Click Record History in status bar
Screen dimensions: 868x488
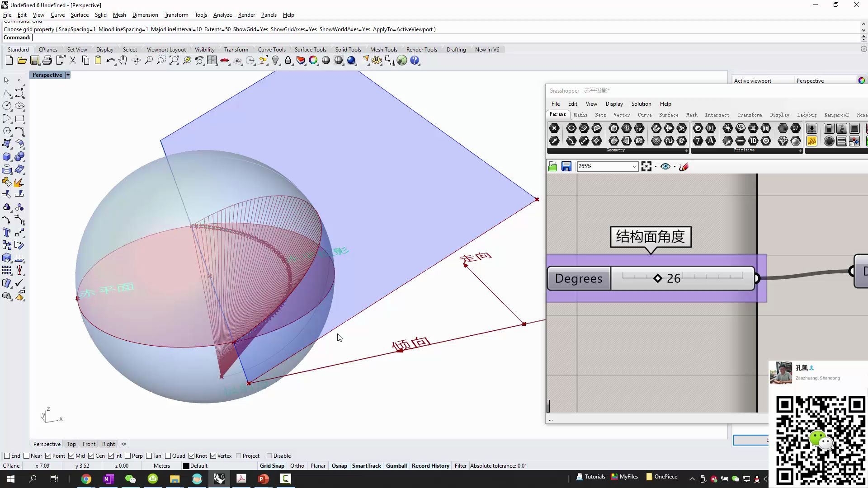(430, 466)
